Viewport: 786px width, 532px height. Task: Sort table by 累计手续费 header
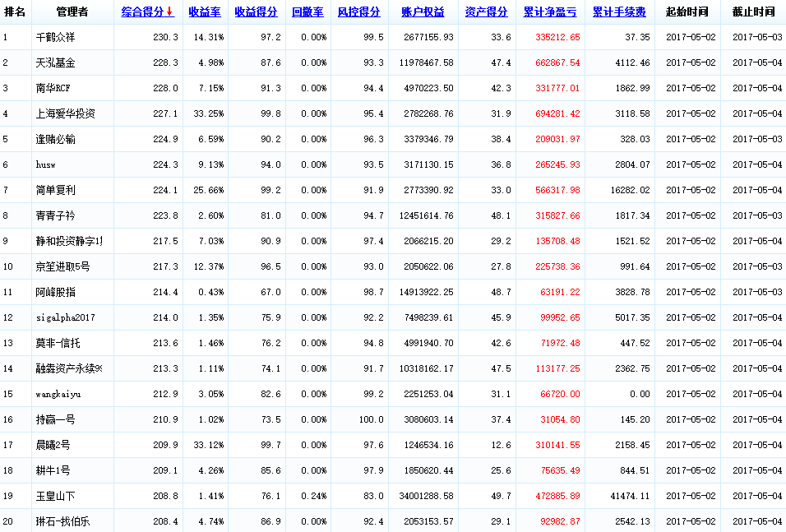[619, 12]
